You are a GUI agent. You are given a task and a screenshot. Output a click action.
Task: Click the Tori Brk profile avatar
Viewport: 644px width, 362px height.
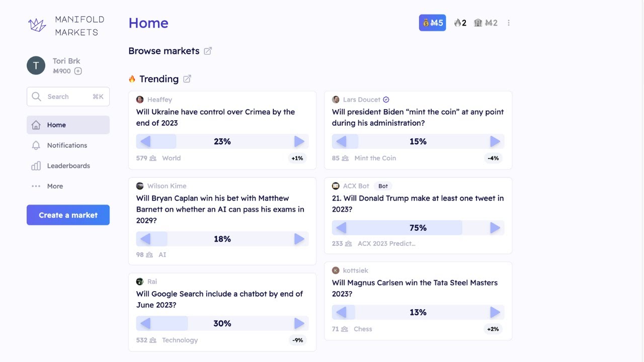click(36, 65)
